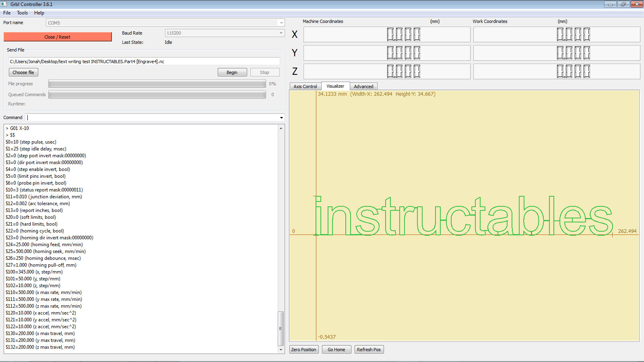Screen dimensions: 644x362
Task: Click the Refresh Pos button
Action: tap(369, 350)
